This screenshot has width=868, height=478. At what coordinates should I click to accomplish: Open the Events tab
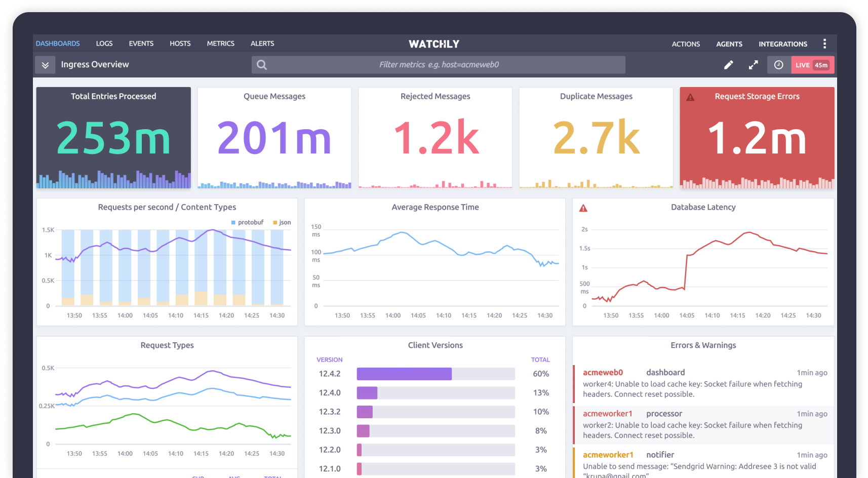coord(141,44)
